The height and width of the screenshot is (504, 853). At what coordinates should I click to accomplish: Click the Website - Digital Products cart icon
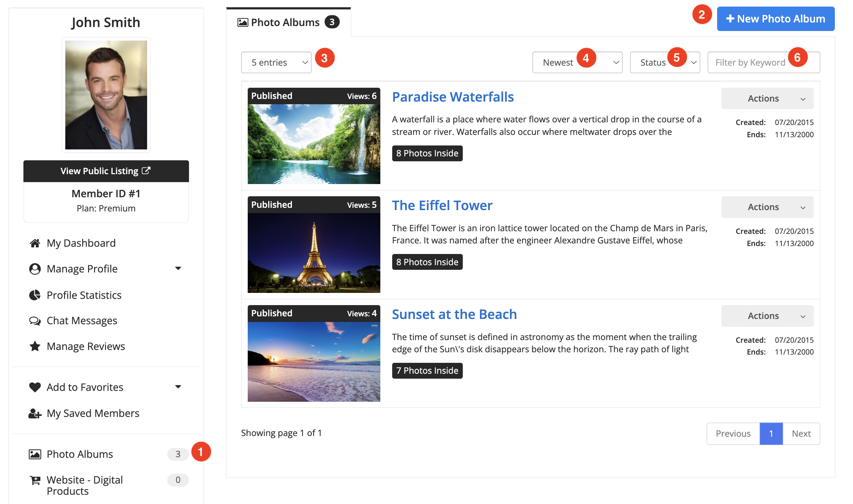coord(35,480)
